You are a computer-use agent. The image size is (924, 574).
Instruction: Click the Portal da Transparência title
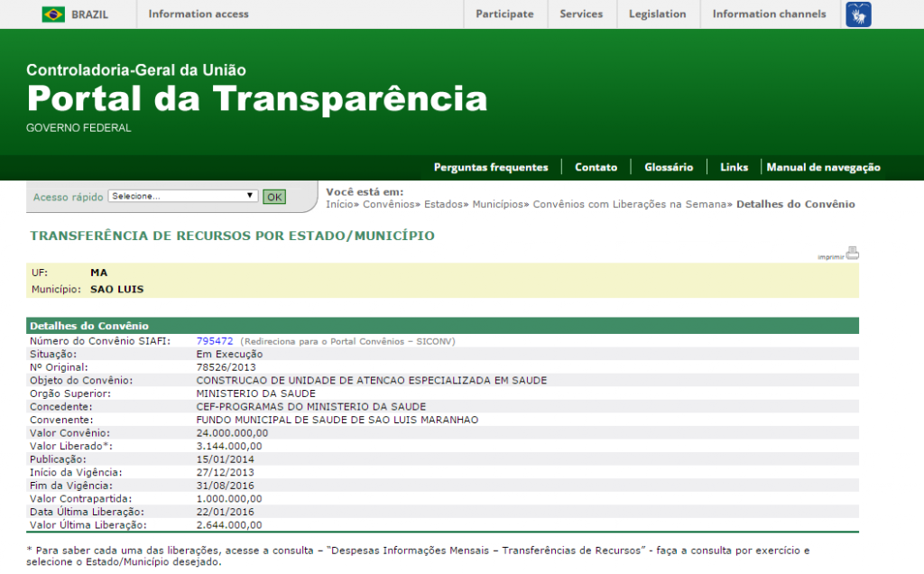tap(257, 98)
